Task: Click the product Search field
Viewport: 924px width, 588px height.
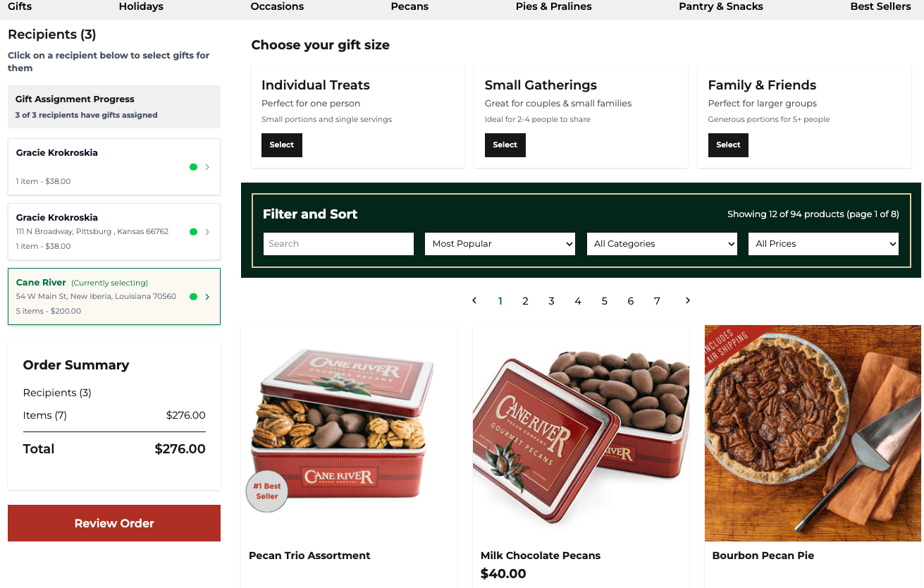Action: [x=338, y=244]
